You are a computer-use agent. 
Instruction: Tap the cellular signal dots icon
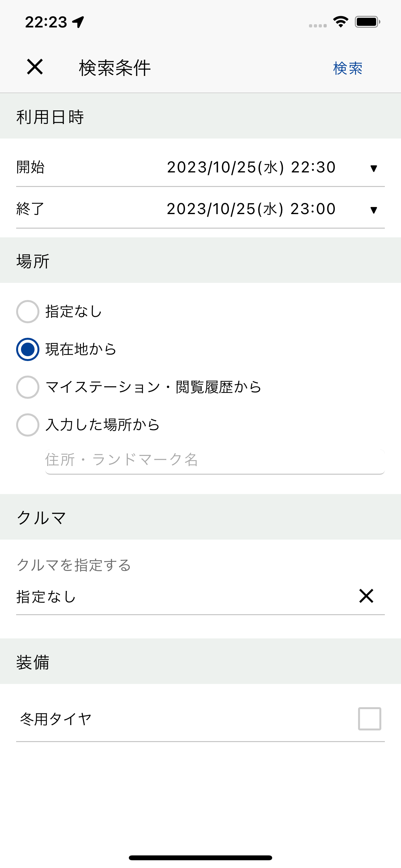317,26
